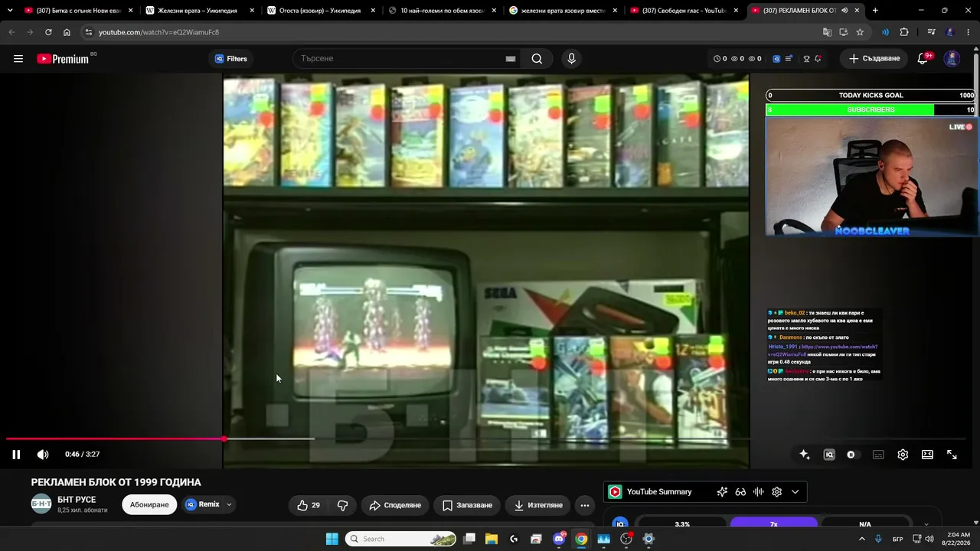Open the glasses icon in YouTube Summary
Screen dimensions: 980x551
[740, 492]
